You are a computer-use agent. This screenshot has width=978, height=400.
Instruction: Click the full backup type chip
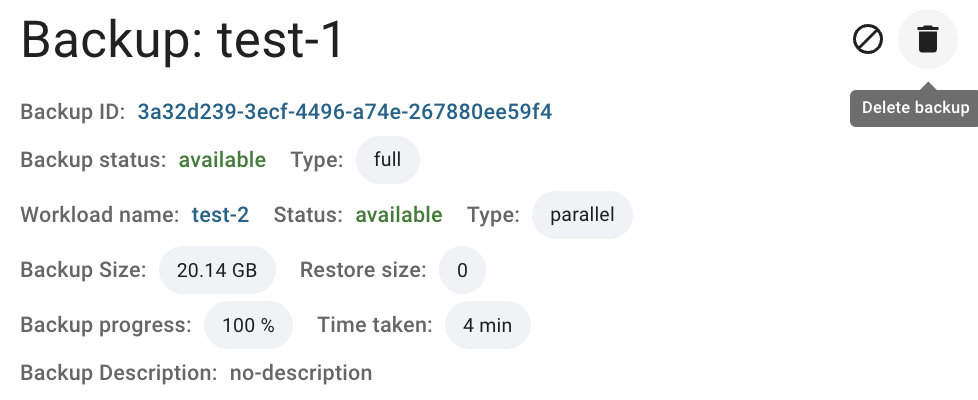click(387, 160)
